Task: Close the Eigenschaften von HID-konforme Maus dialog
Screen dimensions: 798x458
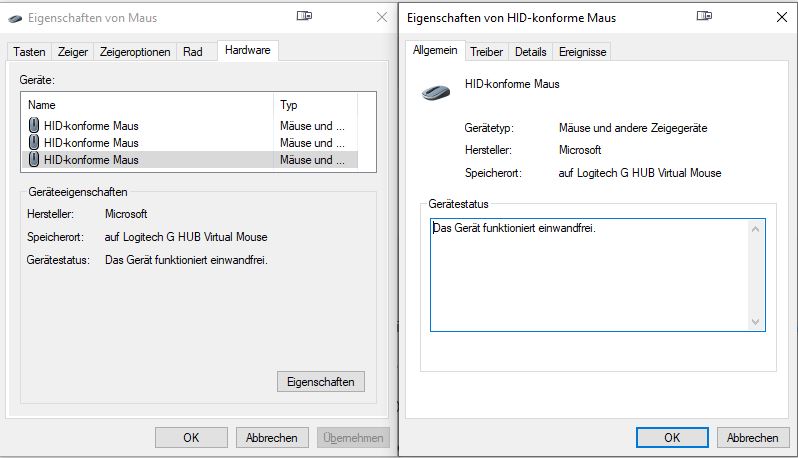Action: pos(782,17)
